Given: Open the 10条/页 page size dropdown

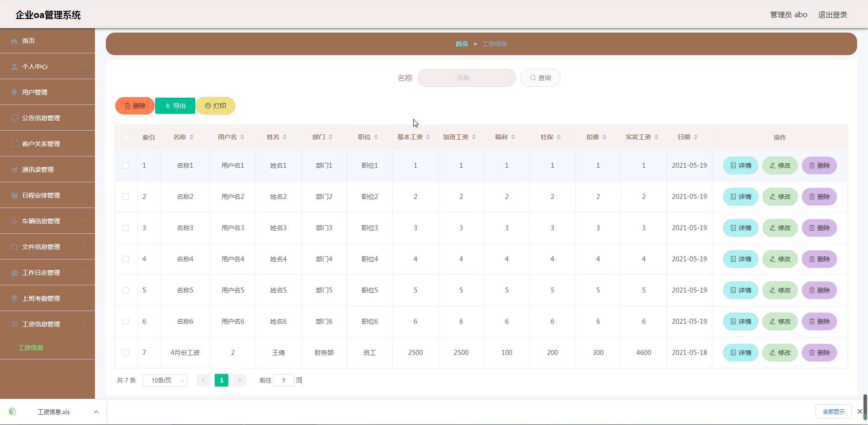Looking at the screenshot, I should click(165, 380).
